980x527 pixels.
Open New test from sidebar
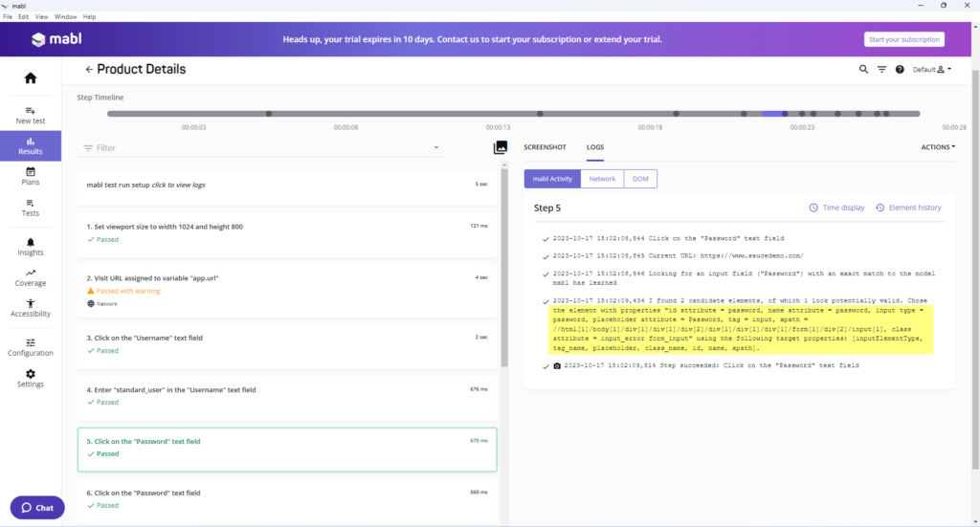(31, 116)
